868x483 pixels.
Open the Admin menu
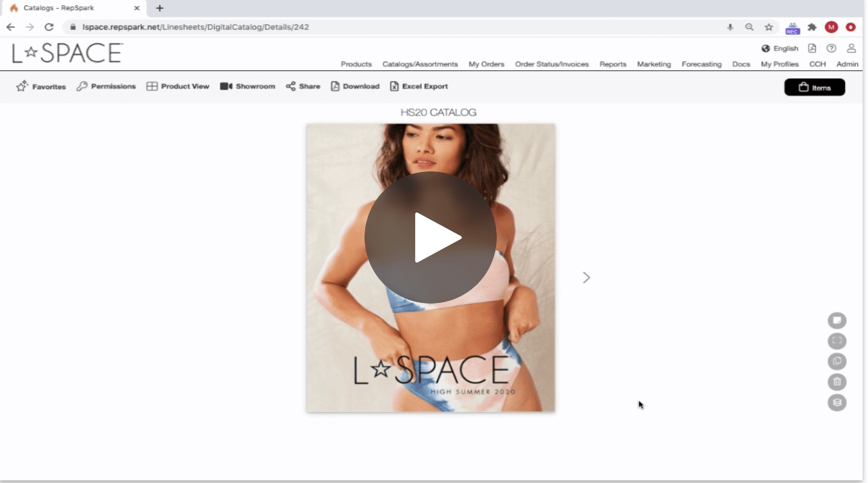(847, 64)
